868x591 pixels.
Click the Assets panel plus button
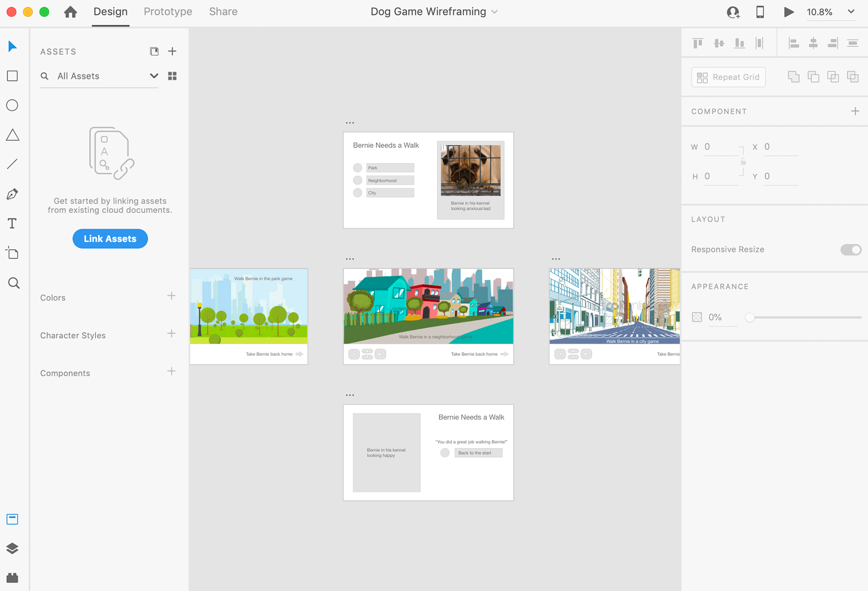tap(172, 51)
